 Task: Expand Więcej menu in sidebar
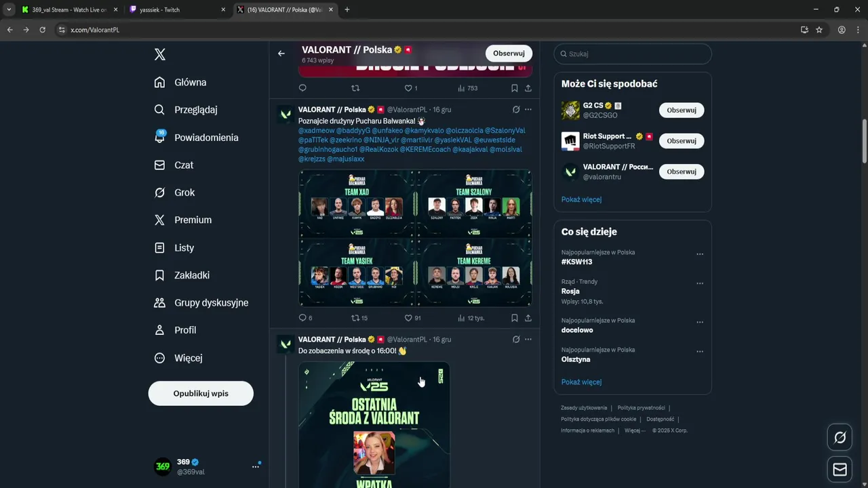178,358
